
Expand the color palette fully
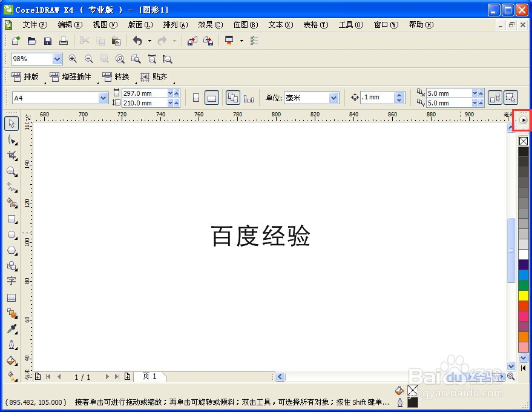point(523,368)
